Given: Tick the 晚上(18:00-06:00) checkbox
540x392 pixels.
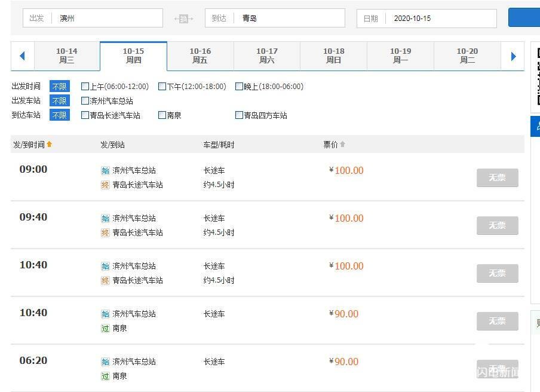Looking at the screenshot, I should point(239,87).
